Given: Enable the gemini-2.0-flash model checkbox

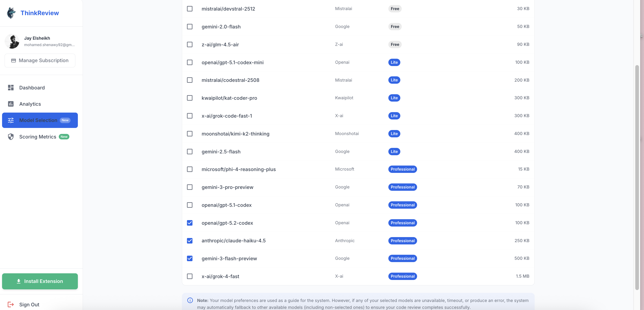Looking at the screenshot, I should click(x=189, y=26).
